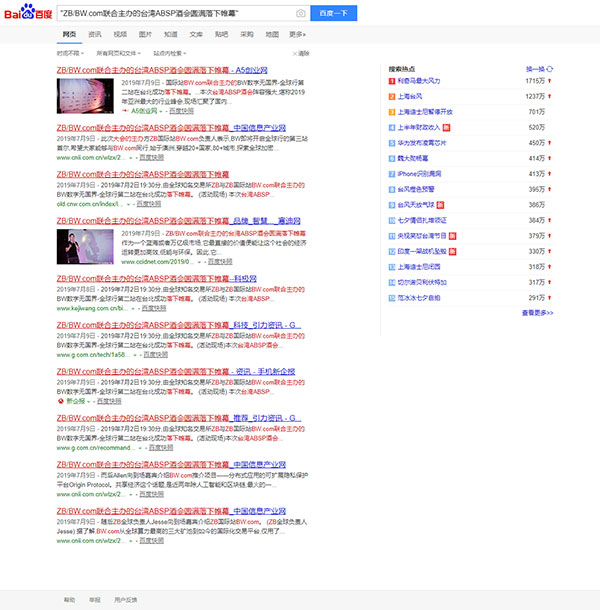Click the 701万 search count
The width and height of the screenshot is (600, 610).
537,112
